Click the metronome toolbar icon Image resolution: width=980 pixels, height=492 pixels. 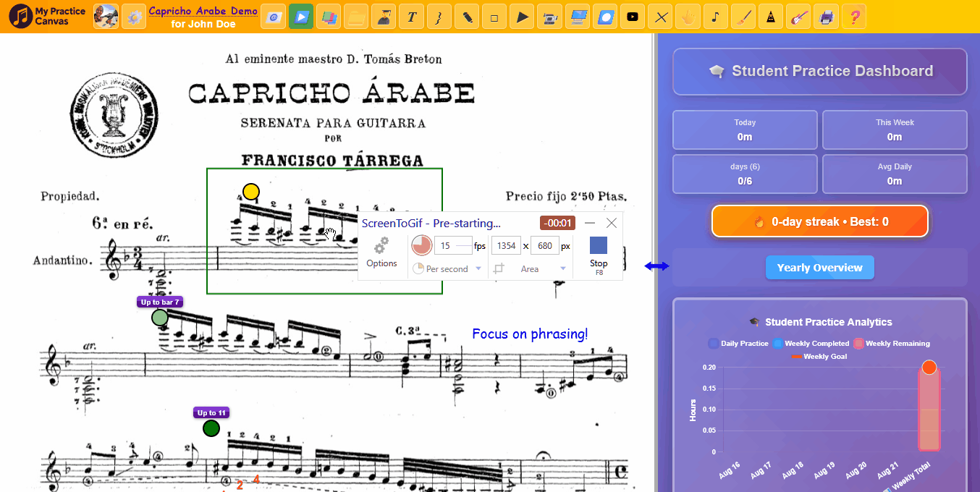coord(771,16)
